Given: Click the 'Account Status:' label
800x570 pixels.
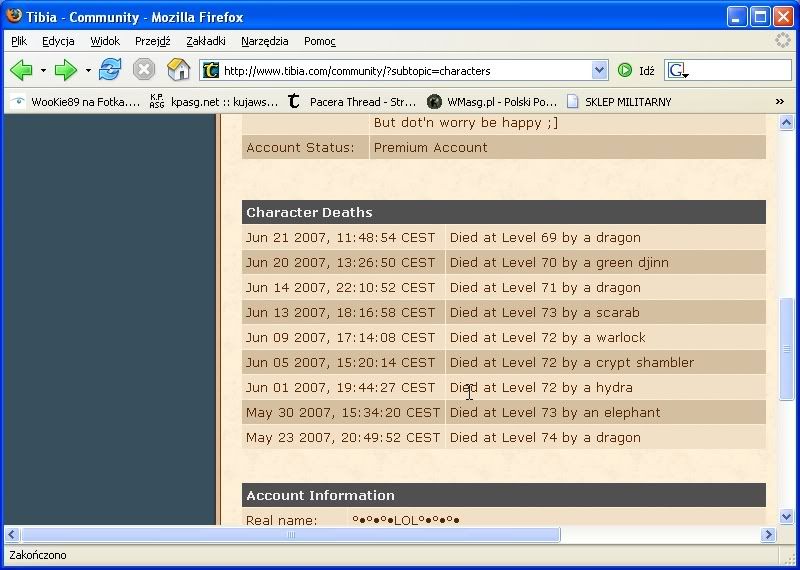Looking at the screenshot, I should pos(300,147).
